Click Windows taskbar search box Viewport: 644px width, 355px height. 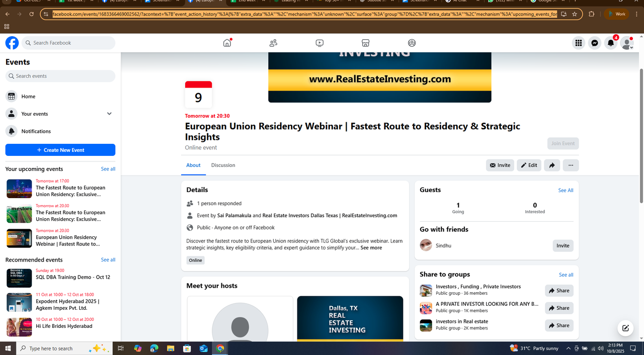[63, 348]
